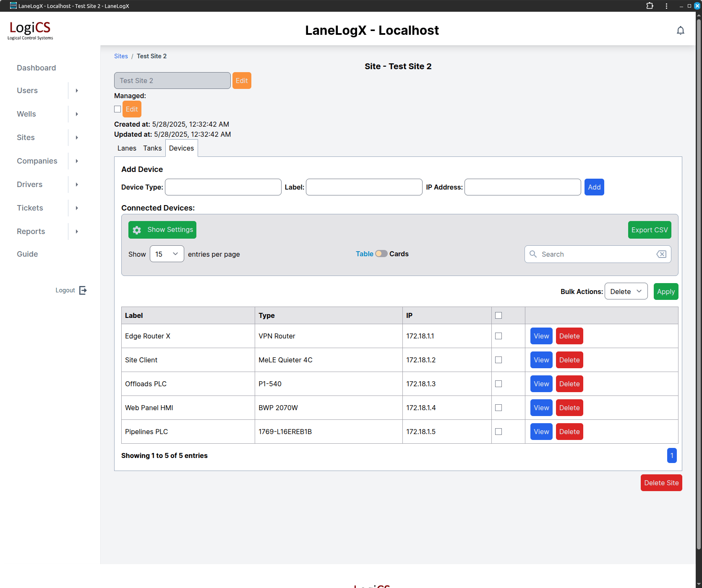Open the entries per page dropdown

(x=167, y=254)
